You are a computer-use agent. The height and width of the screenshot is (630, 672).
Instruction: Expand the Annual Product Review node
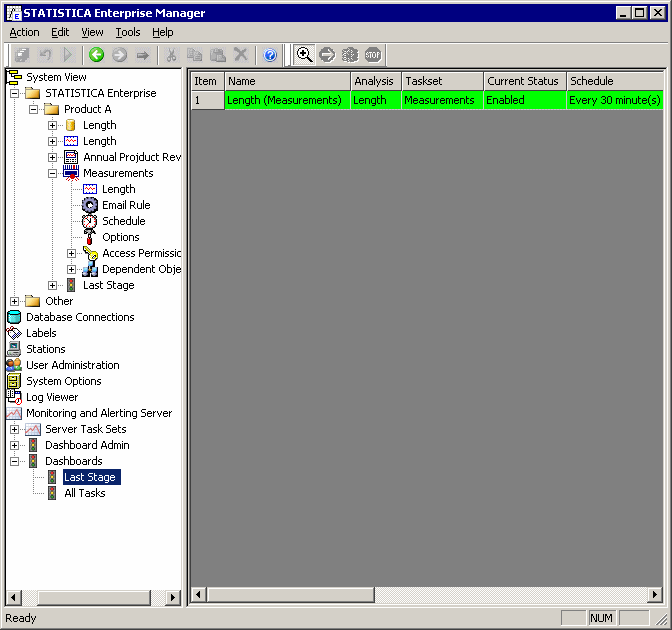pos(52,157)
